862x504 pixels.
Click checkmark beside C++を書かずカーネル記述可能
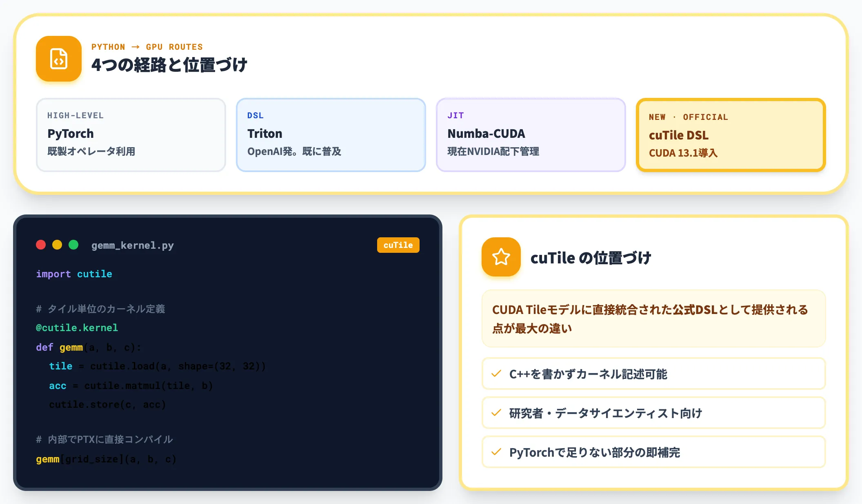click(496, 374)
